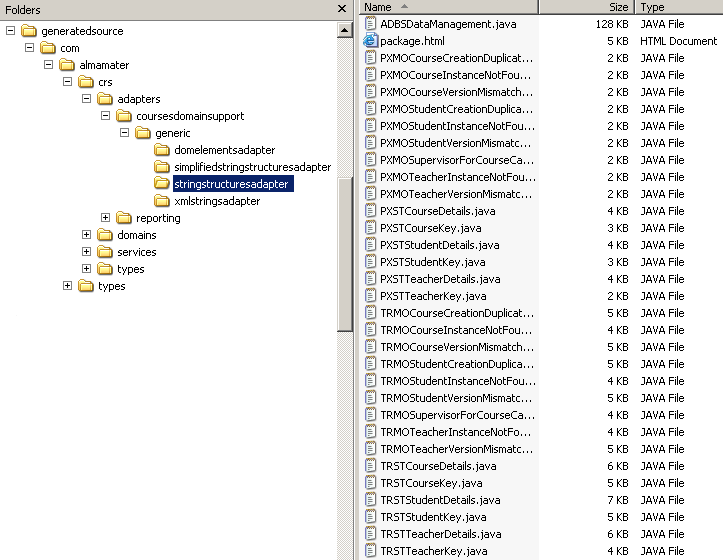This screenshot has height=560, width=723.
Task: Click the open stringstructuresadapter folder icon
Action: pos(161,184)
